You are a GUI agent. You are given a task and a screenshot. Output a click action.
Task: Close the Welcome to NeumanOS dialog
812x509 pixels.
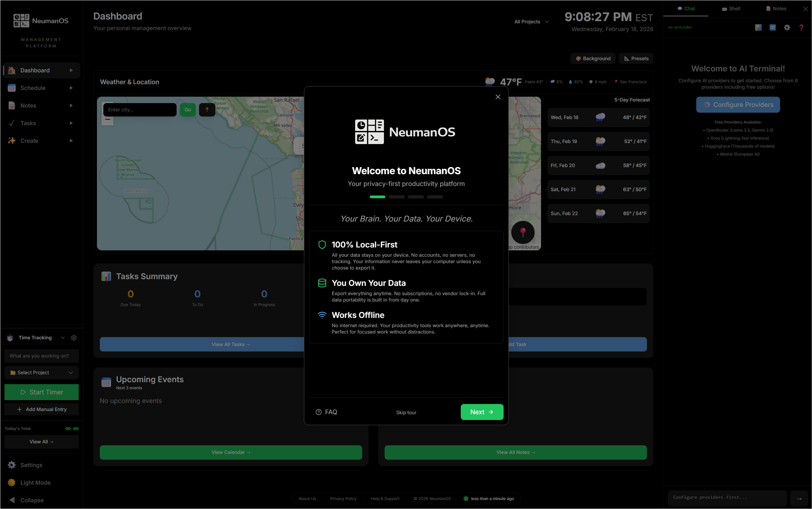(498, 97)
